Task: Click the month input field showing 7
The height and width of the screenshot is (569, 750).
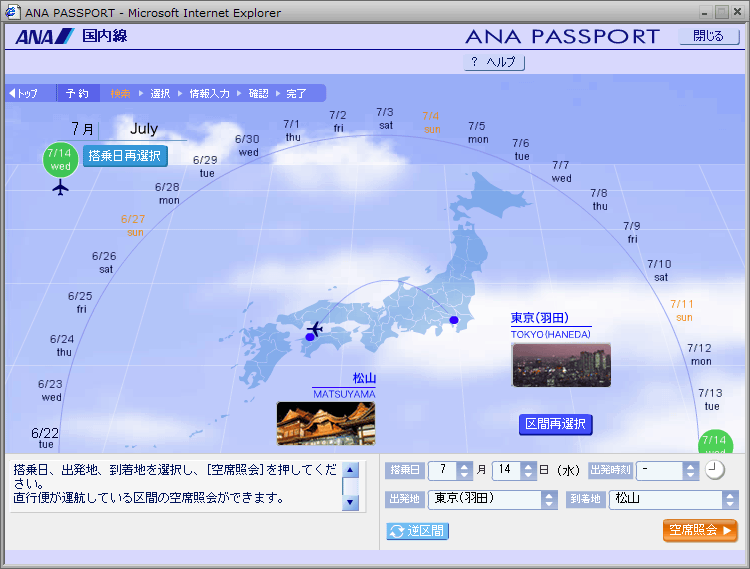Action: click(x=443, y=471)
